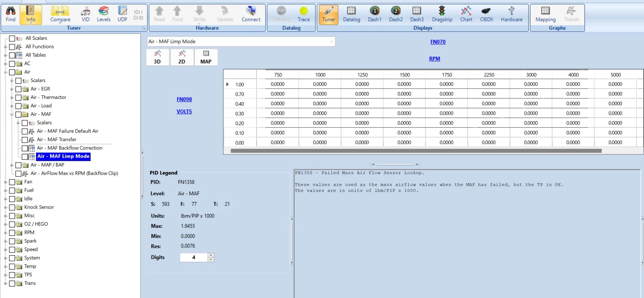Click the Digits input field

(x=194, y=257)
